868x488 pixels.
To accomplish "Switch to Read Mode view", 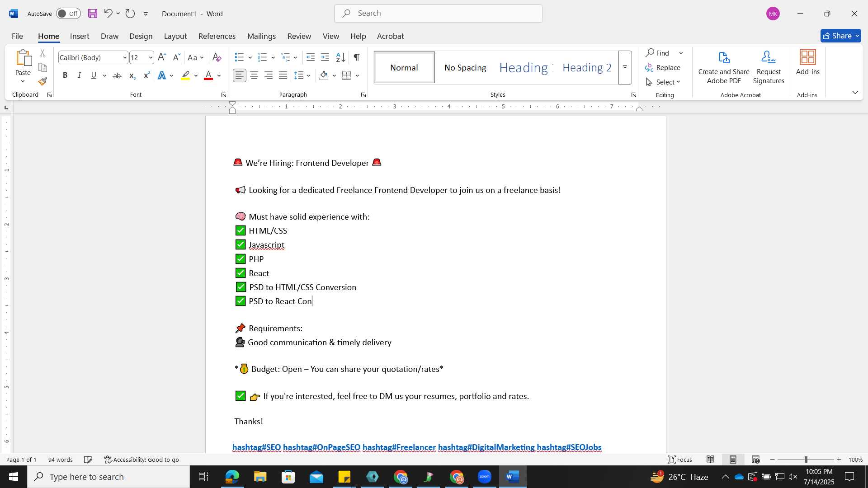I will [x=711, y=460].
